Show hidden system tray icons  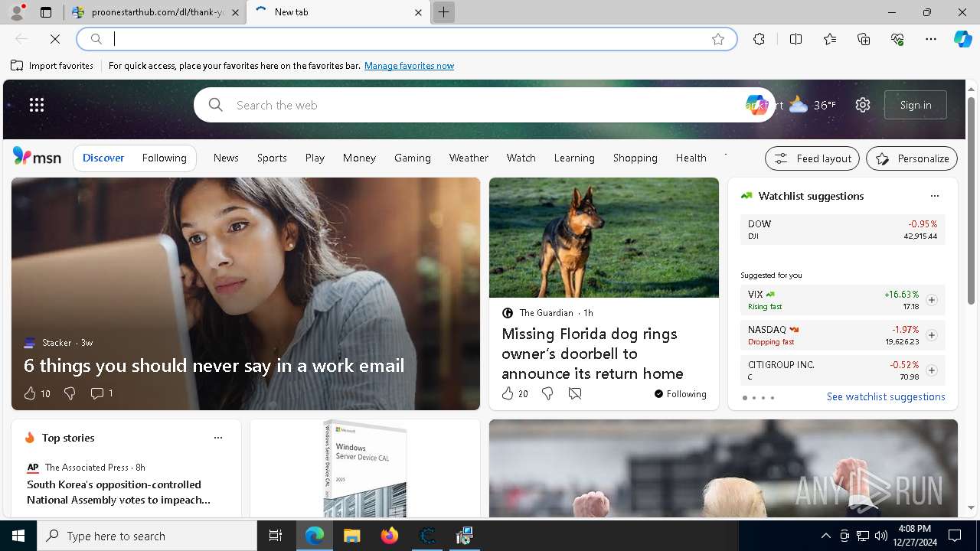[825, 536]
